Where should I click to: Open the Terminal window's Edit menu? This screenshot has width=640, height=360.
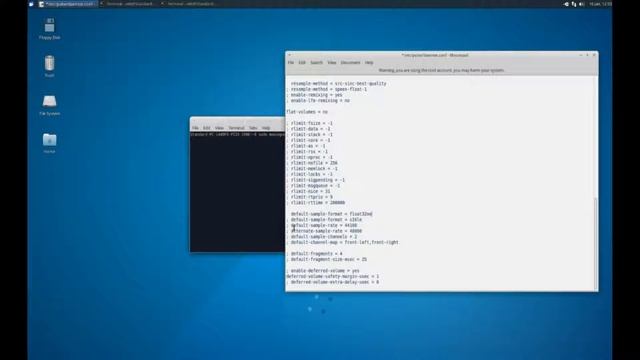pos(207,128)
